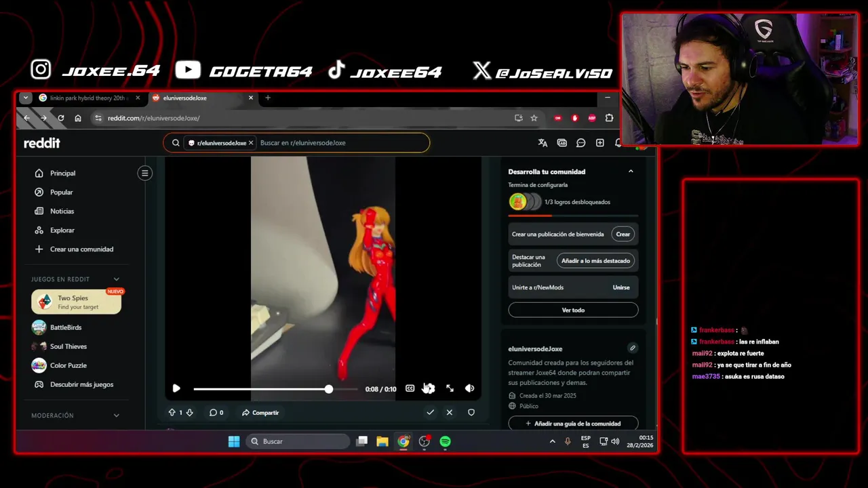Mute the video volume
The image size is (868, 488).
(x=469, y=388)
